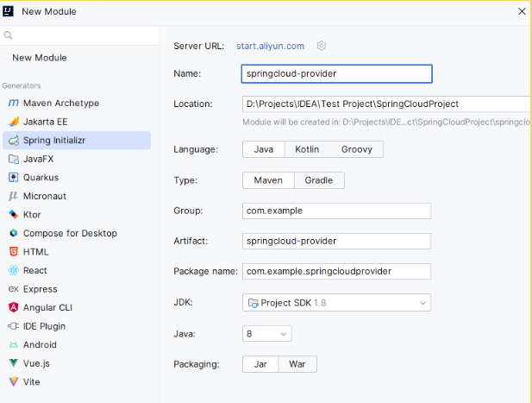Viewport: 532px width, 403px height.
Task: Select Groovy as the language
Action: point(356,149)
